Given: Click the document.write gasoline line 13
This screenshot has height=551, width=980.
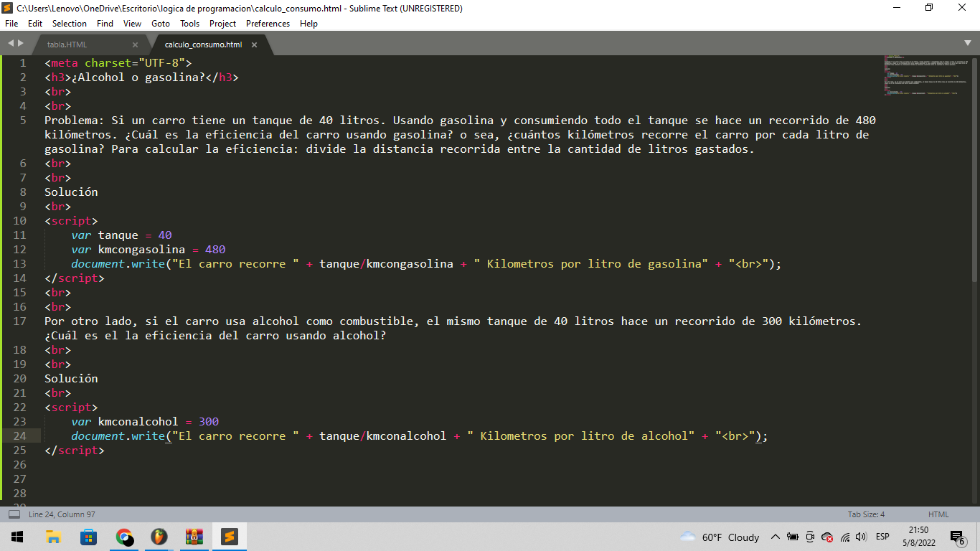Looking at the screenshot, I should click(426, 264).
